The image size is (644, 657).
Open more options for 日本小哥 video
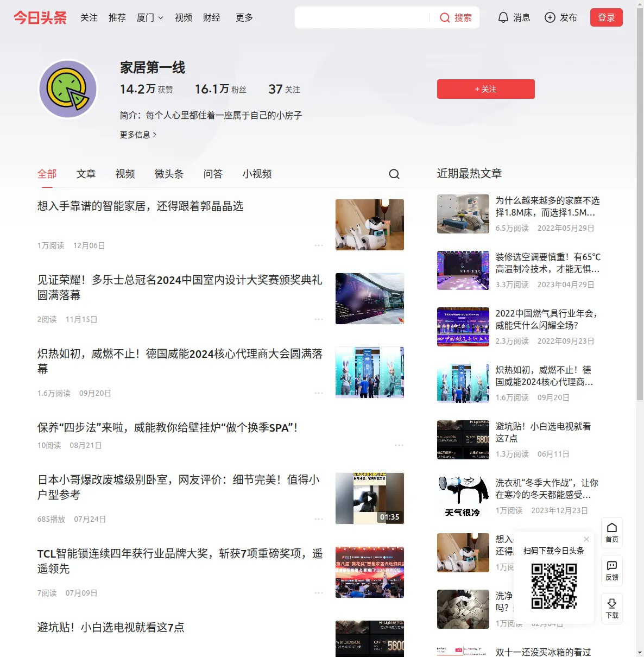point(319,519)
